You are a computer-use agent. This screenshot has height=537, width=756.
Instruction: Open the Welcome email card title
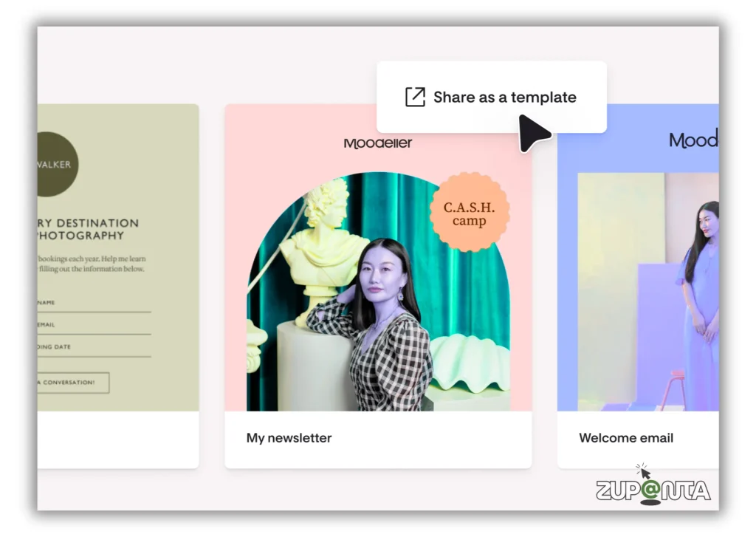[x=625, y=438]
